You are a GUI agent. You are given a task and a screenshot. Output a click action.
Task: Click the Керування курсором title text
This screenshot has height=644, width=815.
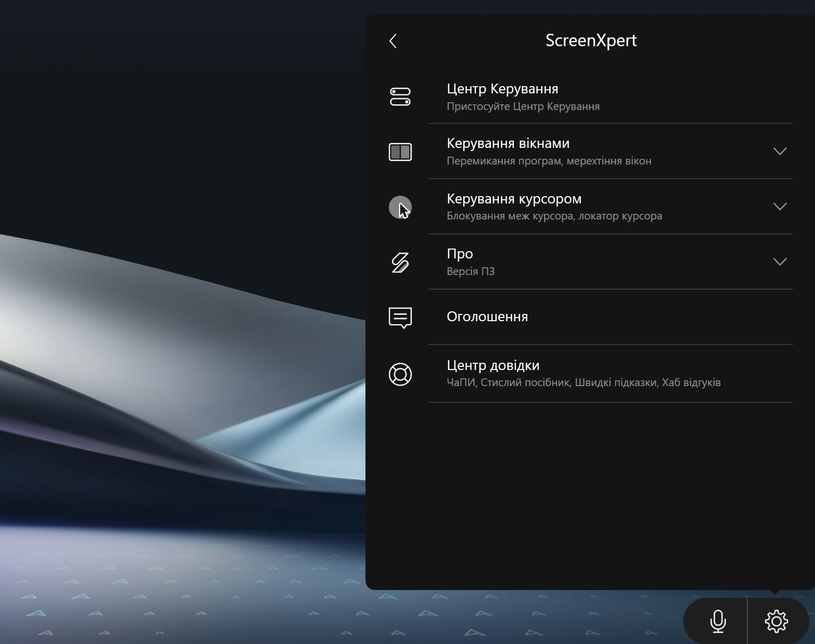pyautogui.click(x=514, y=199)
